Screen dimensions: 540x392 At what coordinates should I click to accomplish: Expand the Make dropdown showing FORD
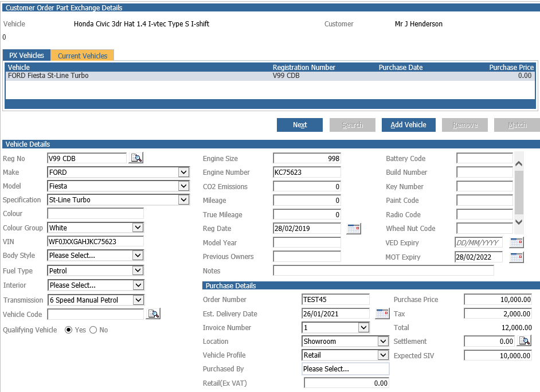[x=184, y=172]
